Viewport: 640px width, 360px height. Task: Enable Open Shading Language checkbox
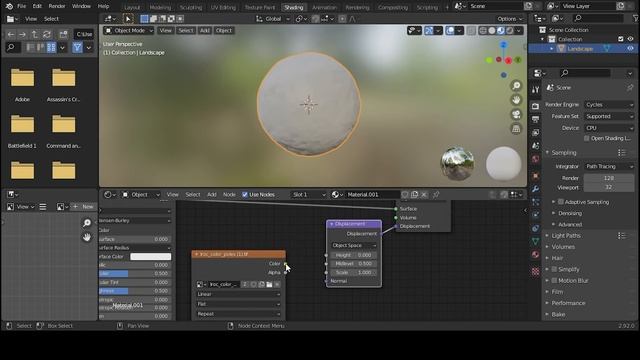point(587,138)
